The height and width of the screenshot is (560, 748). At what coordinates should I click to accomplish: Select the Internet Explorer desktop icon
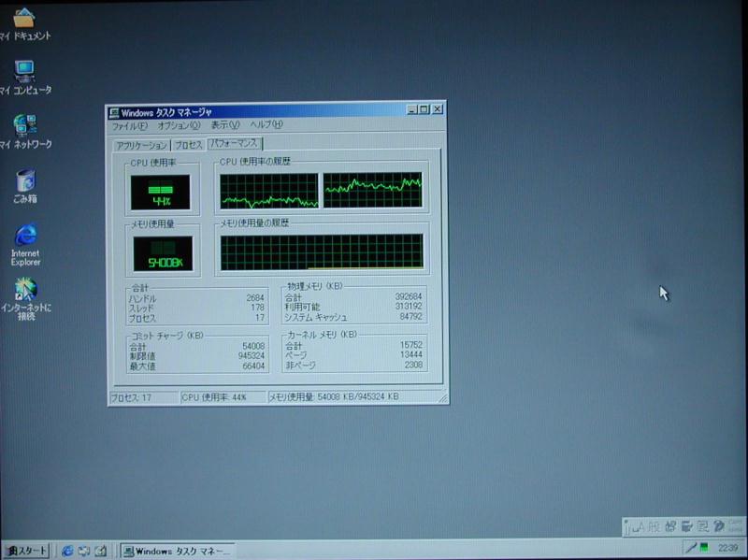pos(26,245)
